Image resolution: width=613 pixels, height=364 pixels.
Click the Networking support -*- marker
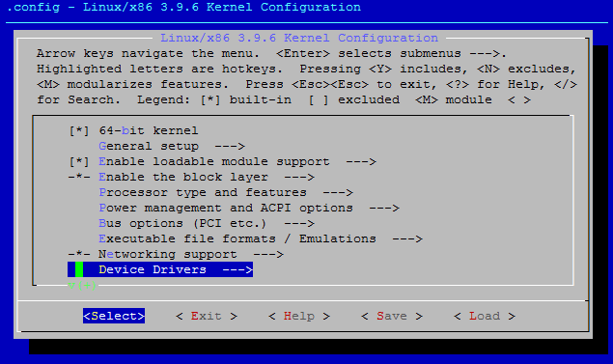click(79, 255)
